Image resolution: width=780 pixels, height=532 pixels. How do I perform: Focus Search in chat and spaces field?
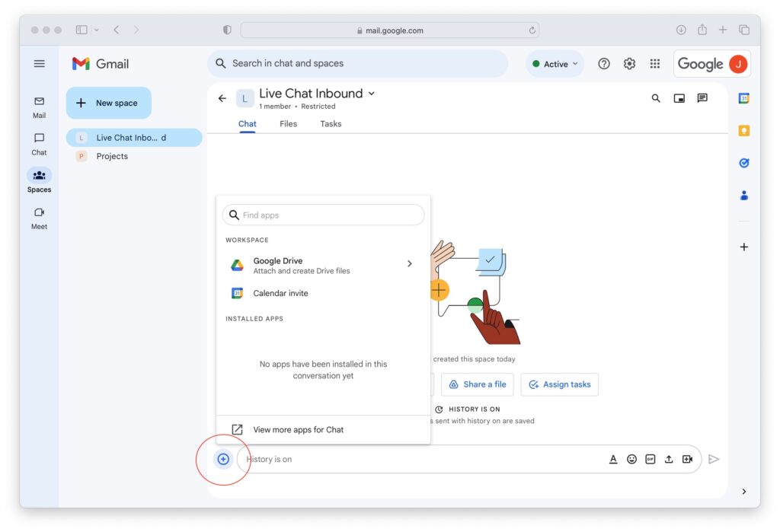[x=358, y=64]
